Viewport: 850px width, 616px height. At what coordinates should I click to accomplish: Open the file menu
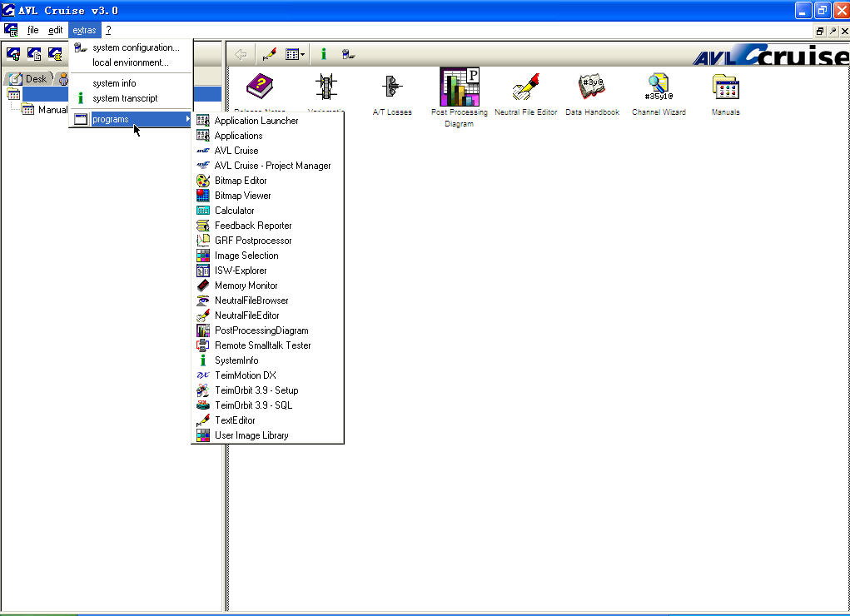tap(33, 30)
